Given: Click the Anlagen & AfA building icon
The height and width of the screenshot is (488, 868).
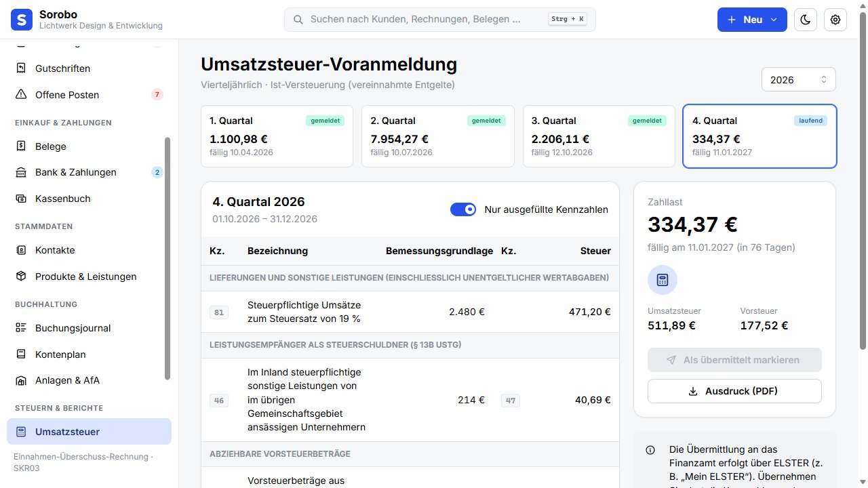Looking at the screenshot, I should (21, 380).
